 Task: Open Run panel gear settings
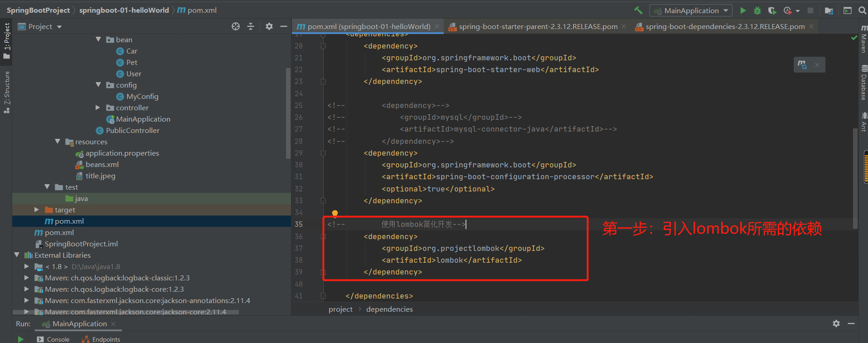(836, 323)
